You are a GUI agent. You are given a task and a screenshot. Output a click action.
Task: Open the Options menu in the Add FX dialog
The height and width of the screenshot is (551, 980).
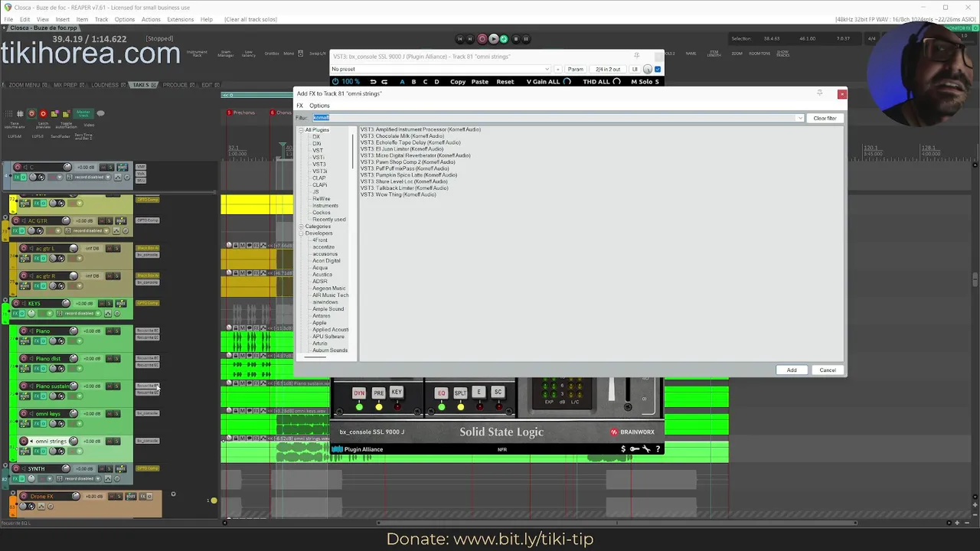click(319, 106)
